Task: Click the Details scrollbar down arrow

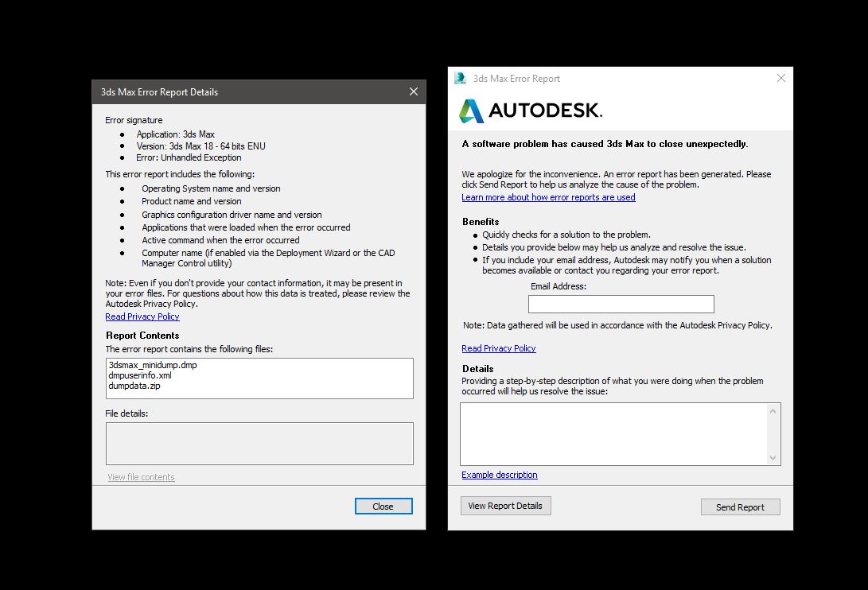Action: 773,457
